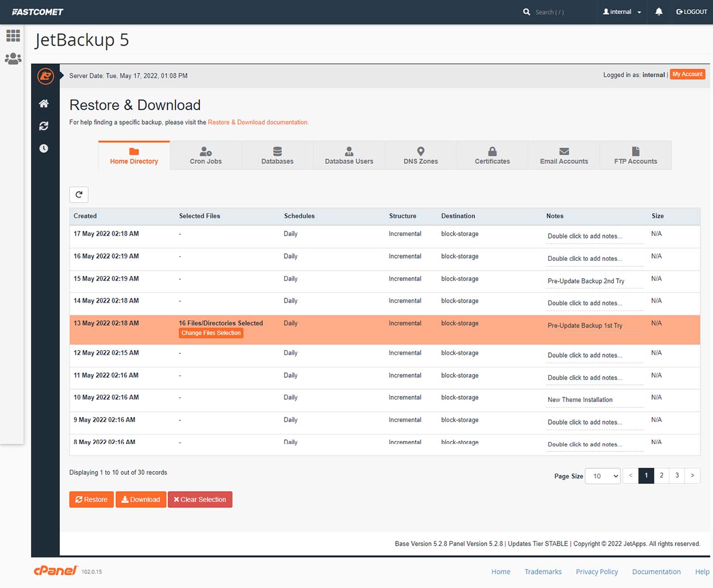Select the Cron Jobs tab
This screenshot has height=588, width=713.
[206, 155]
